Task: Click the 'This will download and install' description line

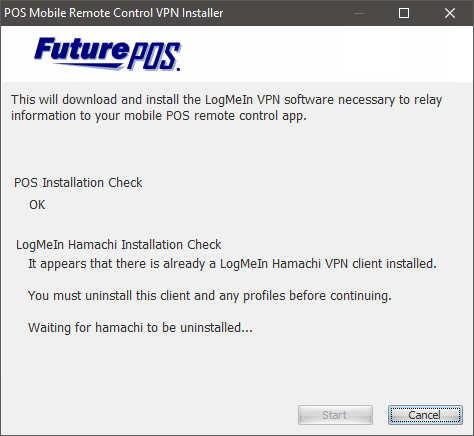Action: [227, 100]
